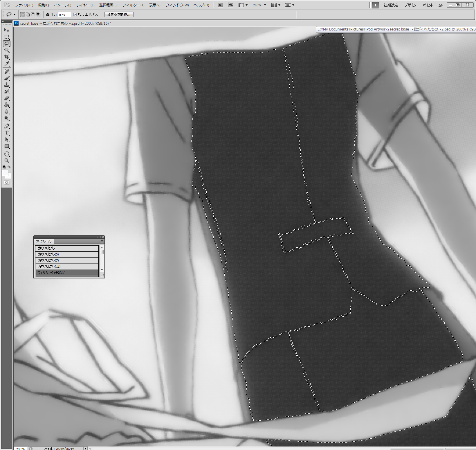476x450 pixels.
Task: Enable Add to selection mode
Action: coord(28,15)
